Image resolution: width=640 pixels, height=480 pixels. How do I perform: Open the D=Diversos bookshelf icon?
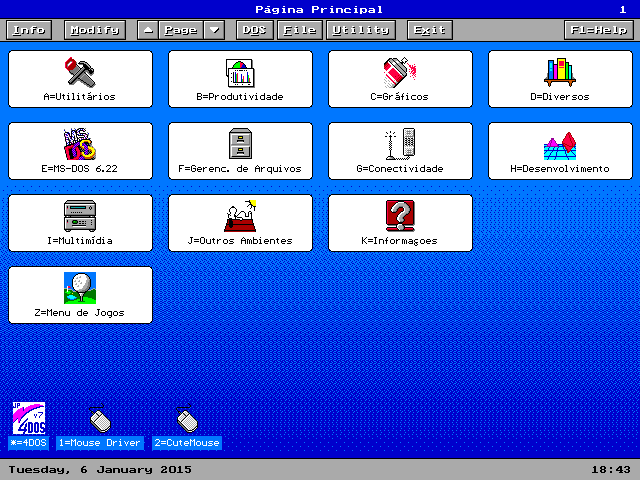pyautogui.click(x=560, y=72)
